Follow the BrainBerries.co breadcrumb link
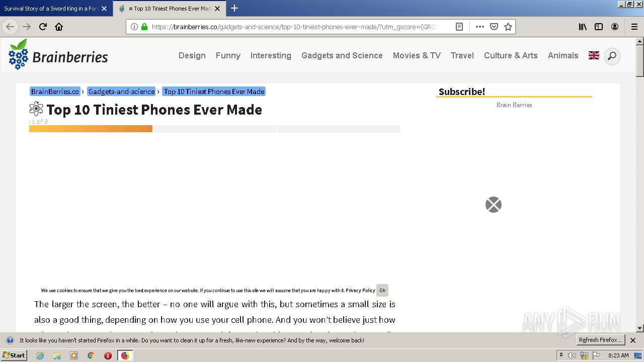Image resolution: width=644 pixels, height=362 pixels. [55, 92]
